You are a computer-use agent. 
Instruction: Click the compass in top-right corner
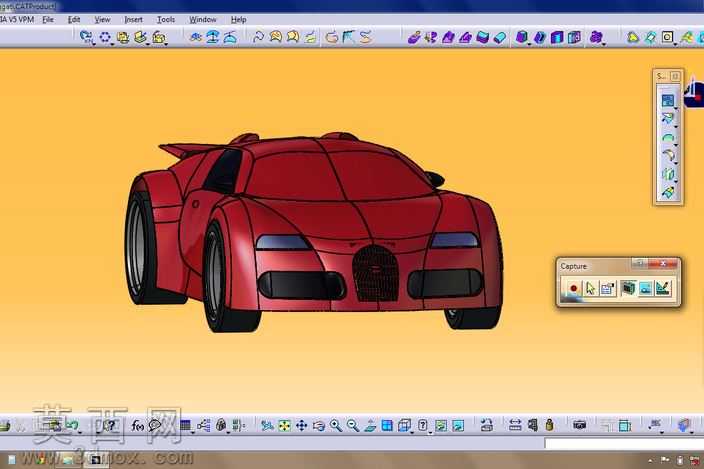pos(694,93)
